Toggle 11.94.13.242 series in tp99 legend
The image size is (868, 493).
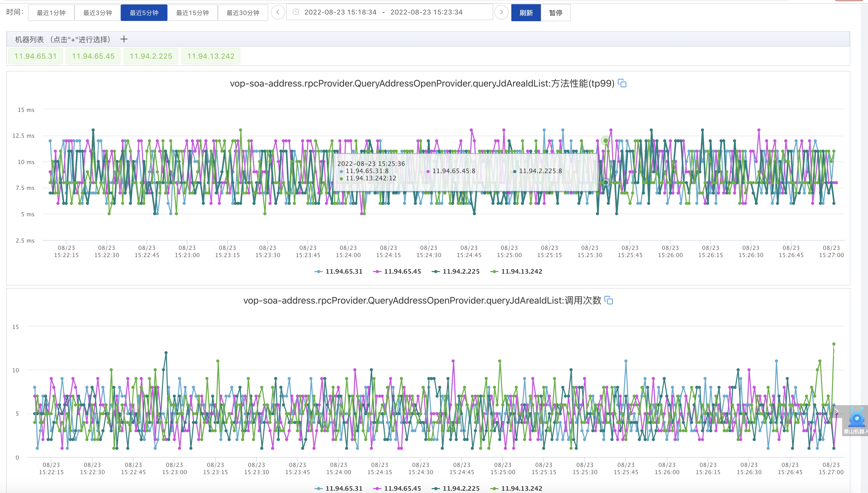516,272
